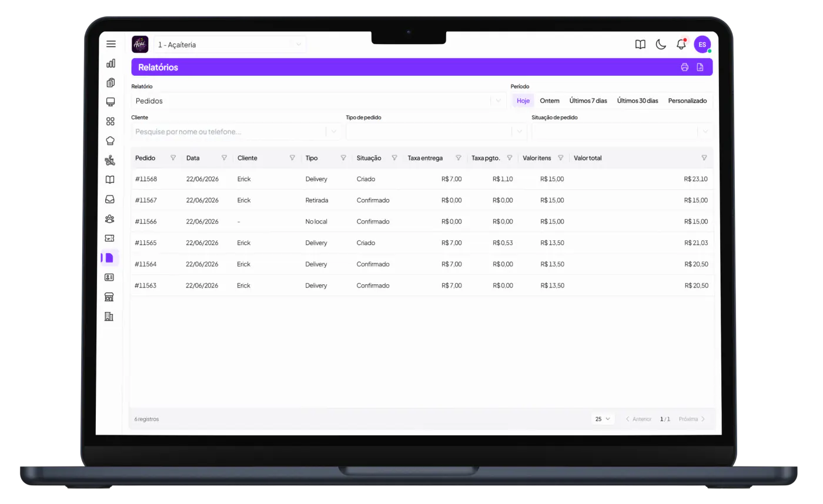The image size is (823, 504).
Task: Open the ID card sidebar icon
Action: [109, 277]
